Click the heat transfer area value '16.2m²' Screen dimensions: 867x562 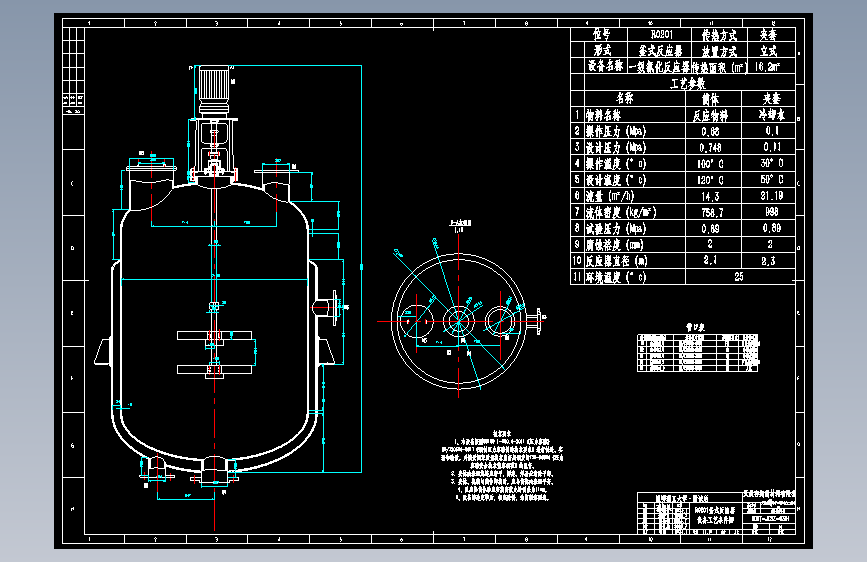[x=767, y=66]
